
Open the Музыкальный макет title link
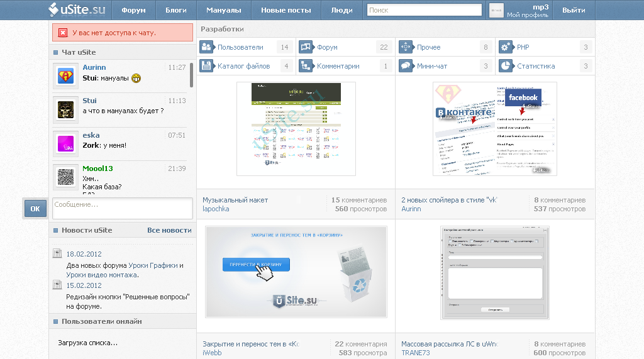coord(235,200)
